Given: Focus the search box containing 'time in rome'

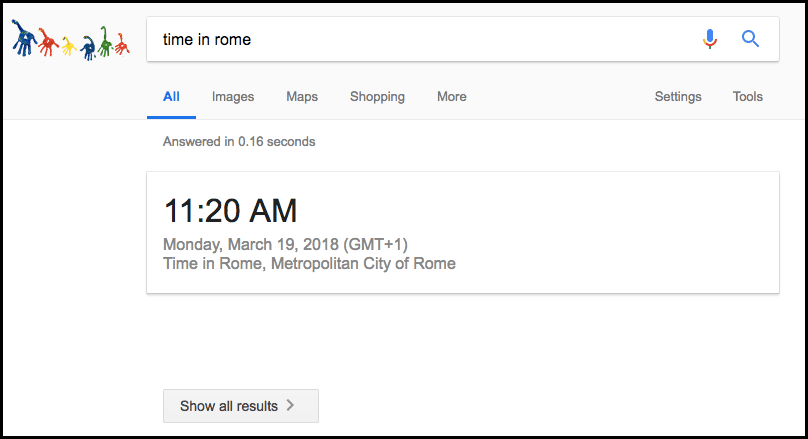Looking at the screenshot, I should [x=420, y=40].
